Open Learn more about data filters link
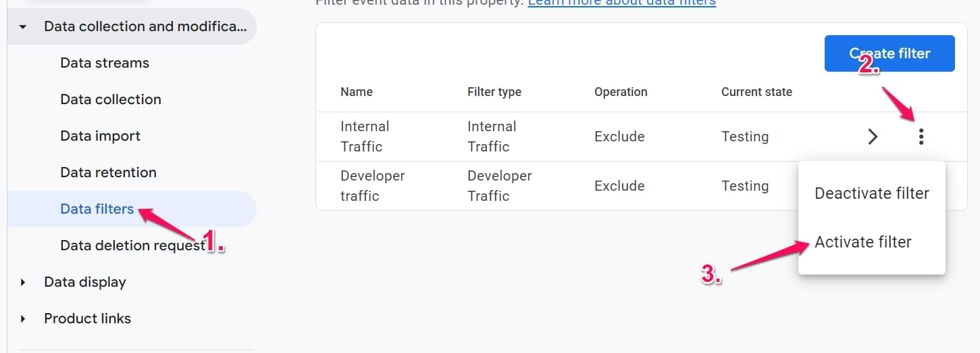Screen dimensions: 980x353 coord(621,3)
